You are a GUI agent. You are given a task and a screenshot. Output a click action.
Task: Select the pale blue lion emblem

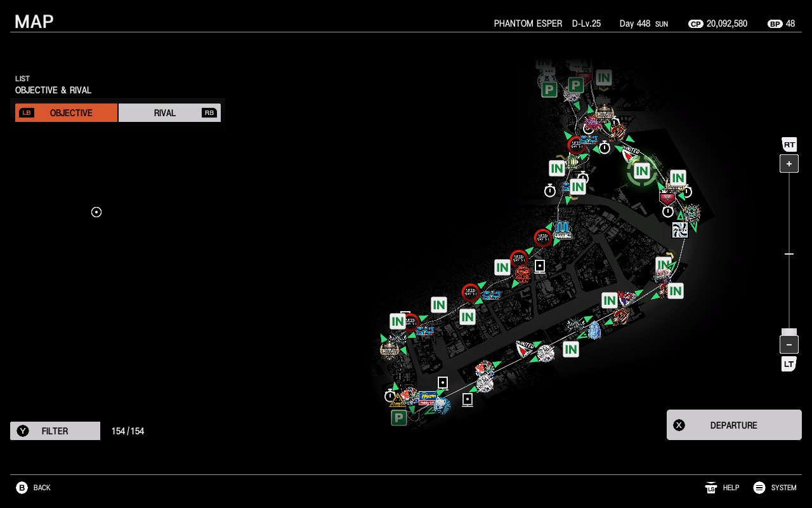(594, 330)
